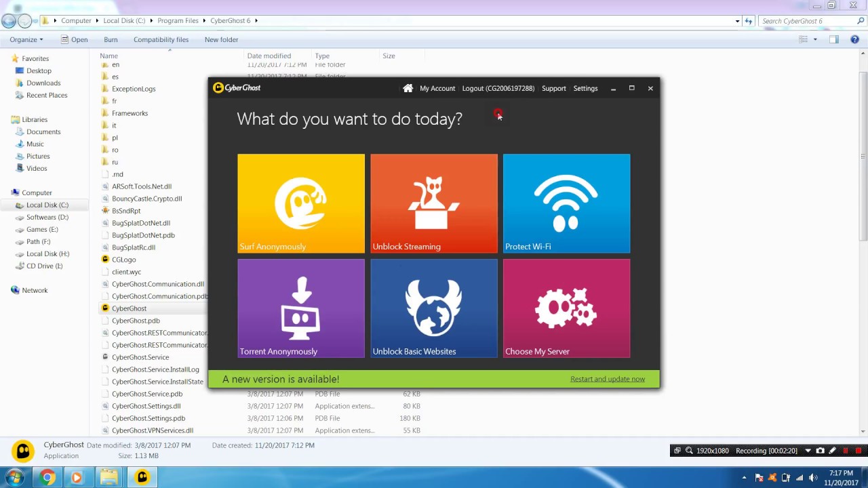
Task: Open My Account in CyberGhost
Action: click(437, 88)
